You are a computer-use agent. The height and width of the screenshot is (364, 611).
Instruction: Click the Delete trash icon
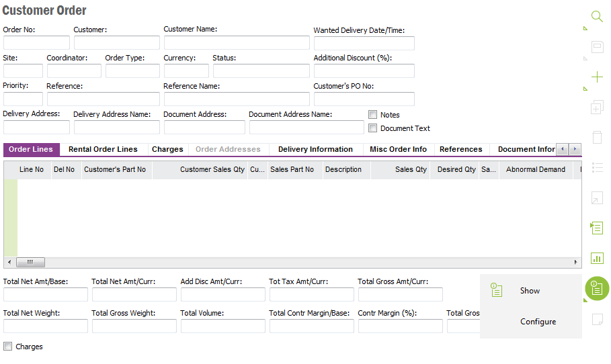click(596, 137)
